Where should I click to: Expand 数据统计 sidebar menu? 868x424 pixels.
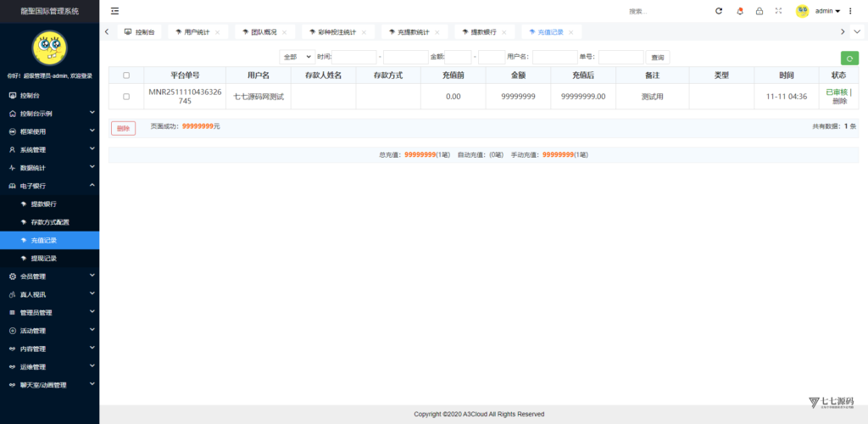tap(50, 168)
